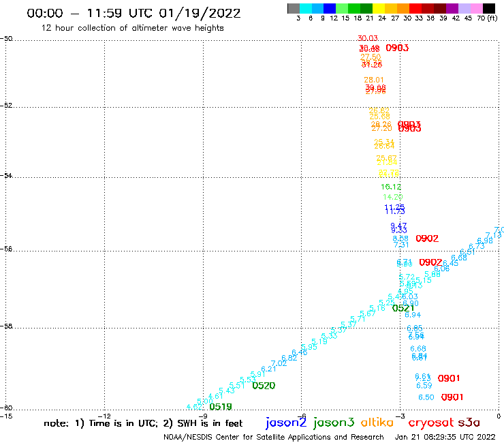Click the gray 3 ft legend swatch
Screen dimensions: 504x443
294,8
